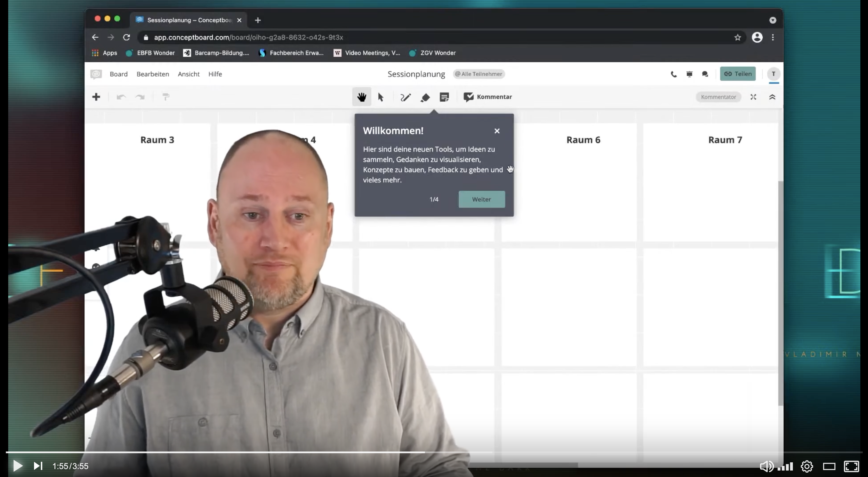Click the Teilen share button

coord(738,74)
